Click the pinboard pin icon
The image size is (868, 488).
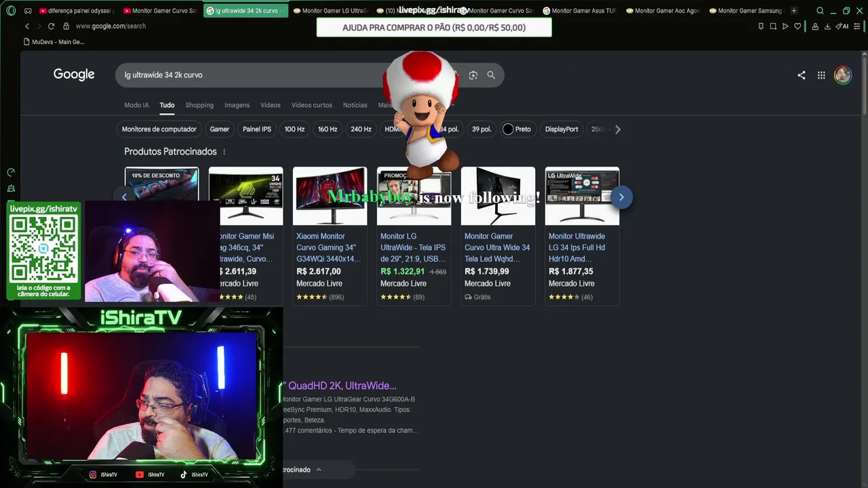point(761,26)
